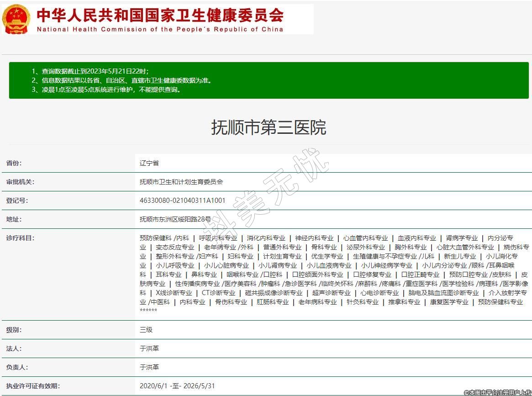
Task: Select 口腔修复专业 in the department list
Action: (x=372, y=275)
